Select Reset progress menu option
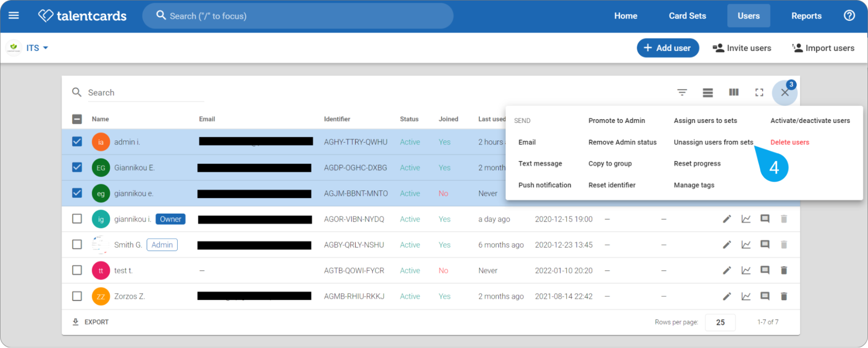868x348 pixels. coord(697,163)
